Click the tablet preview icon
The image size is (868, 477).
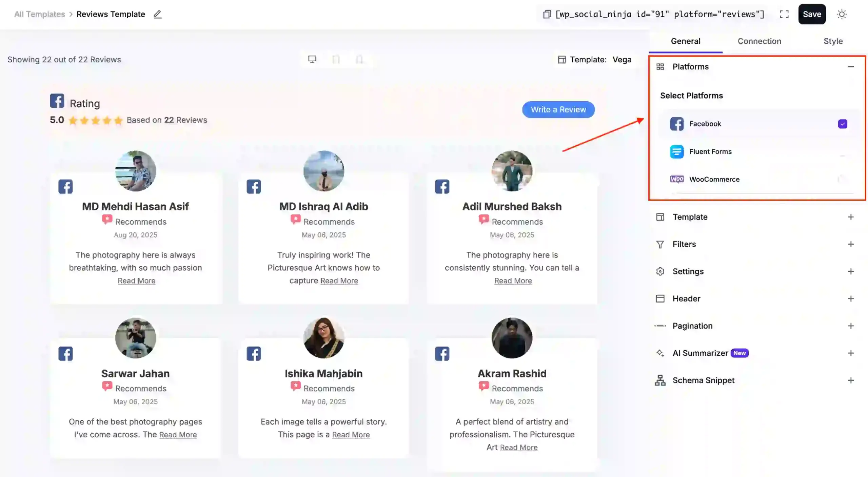pyautogui.click(x=336, y=59)
